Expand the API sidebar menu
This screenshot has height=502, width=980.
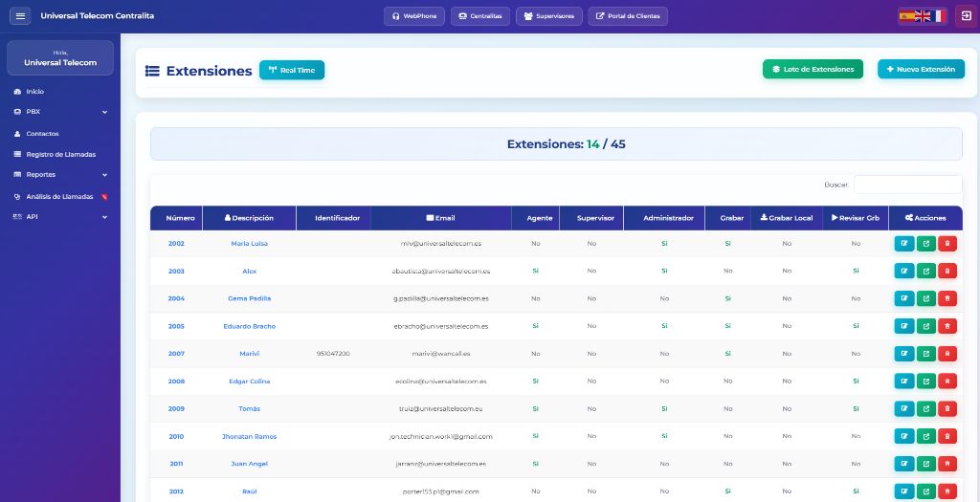pyautogui.click(x=59, y=217)
